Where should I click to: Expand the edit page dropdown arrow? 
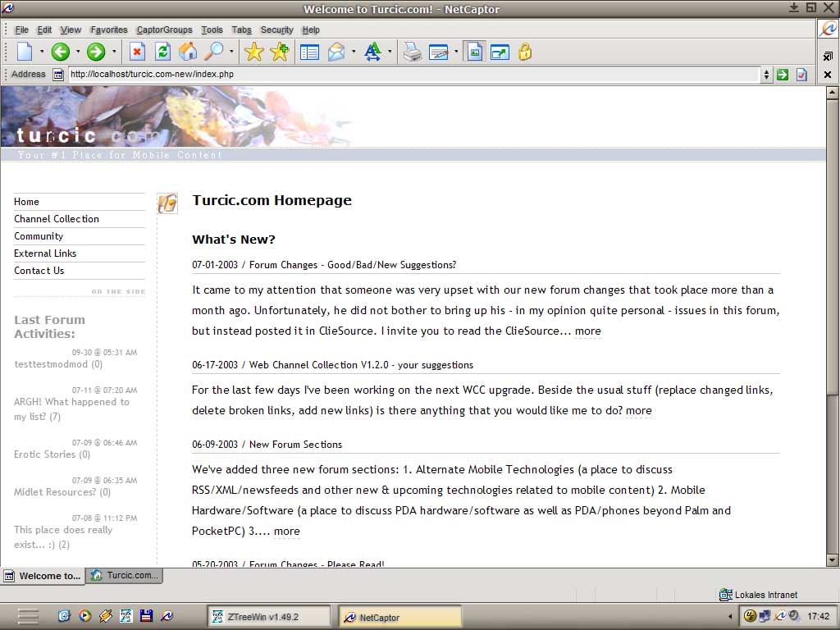[456, 52]
